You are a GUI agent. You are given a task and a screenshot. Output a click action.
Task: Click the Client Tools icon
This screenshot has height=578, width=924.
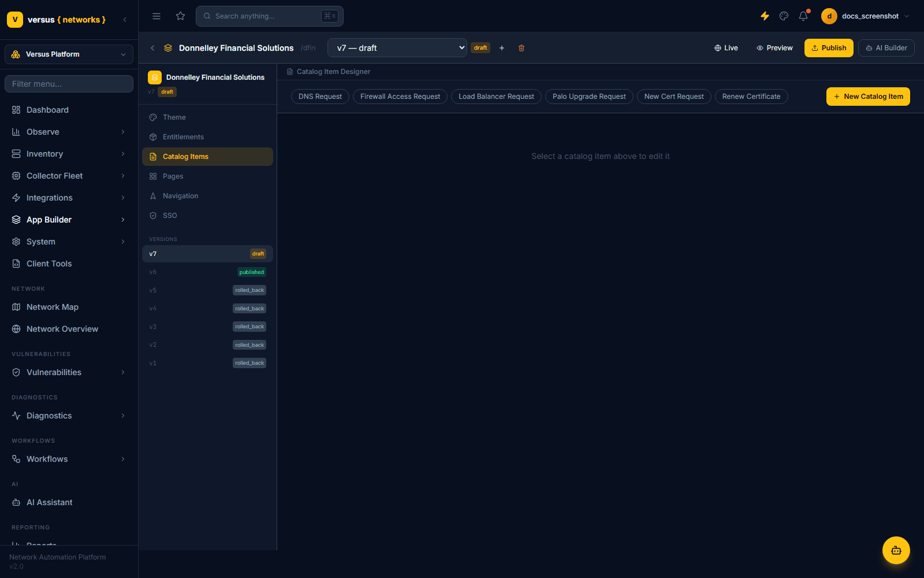(16, 264)
